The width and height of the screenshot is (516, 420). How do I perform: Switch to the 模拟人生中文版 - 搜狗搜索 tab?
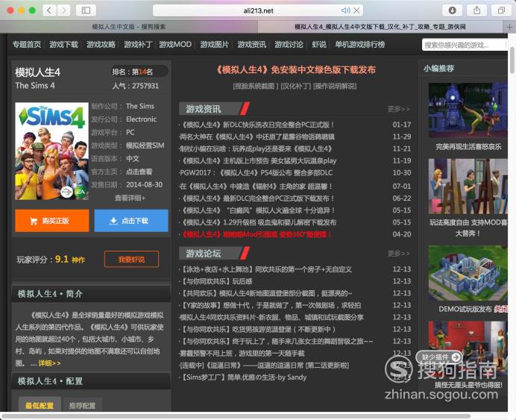pyautogui.click(x=129, y=27)
